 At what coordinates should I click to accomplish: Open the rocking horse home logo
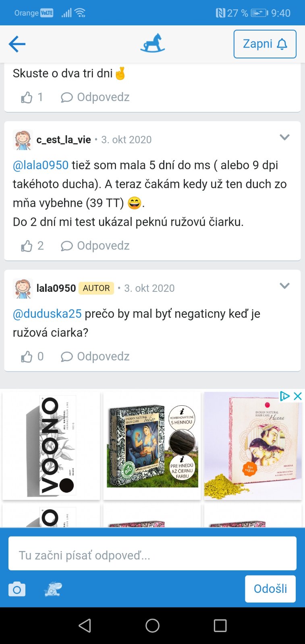pos(153,43)
